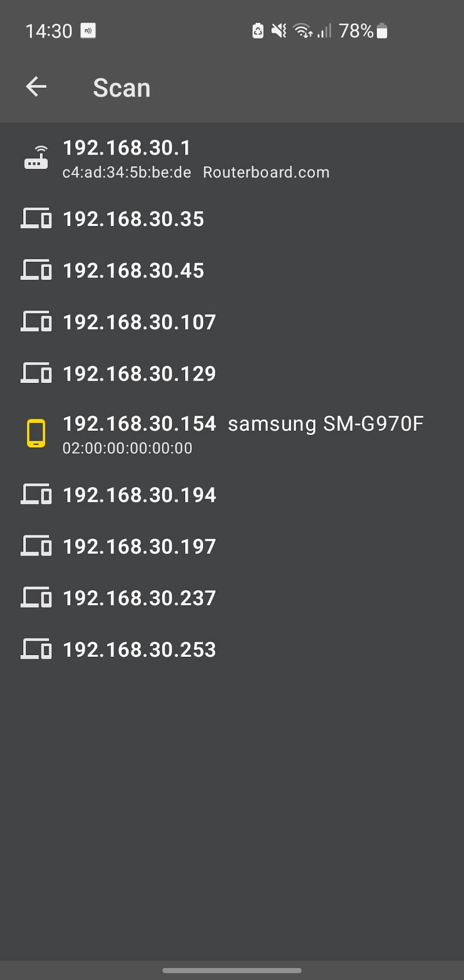
Task: Click device icon next to 192.168.30.35
Action: [36, 219]
